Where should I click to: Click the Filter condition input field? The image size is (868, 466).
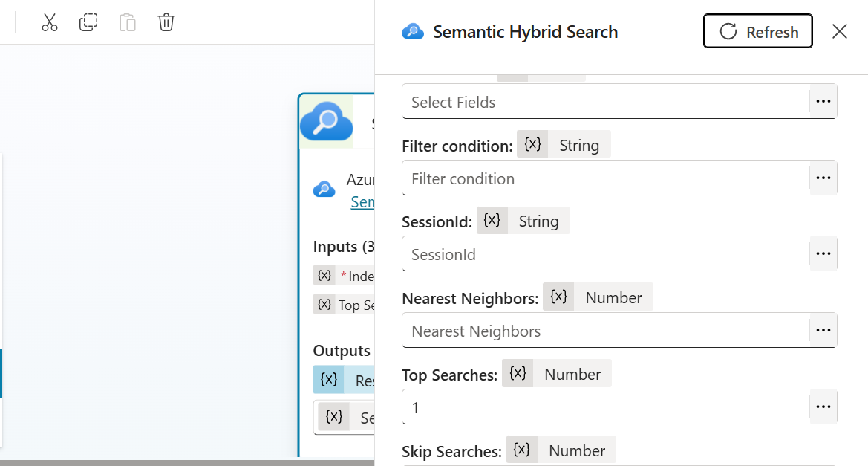point(606,178)
